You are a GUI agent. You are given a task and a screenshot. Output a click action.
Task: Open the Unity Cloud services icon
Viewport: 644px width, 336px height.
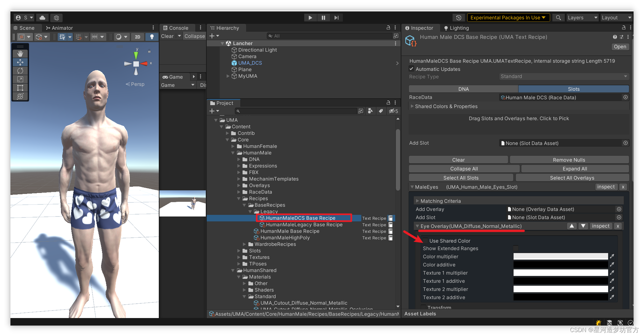42,18
